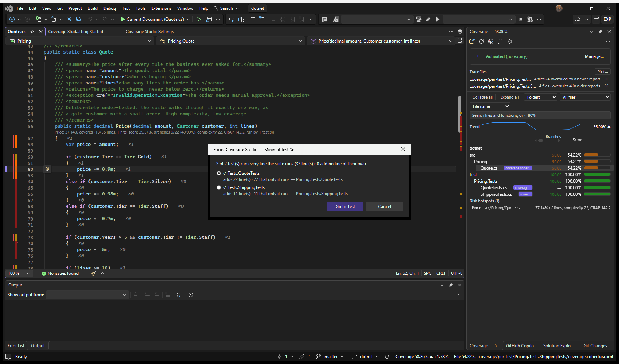Click the editor vertical scrollbar thumb
Image resolution: width=619 pixels, height=364 pixels.
(460, 114)
